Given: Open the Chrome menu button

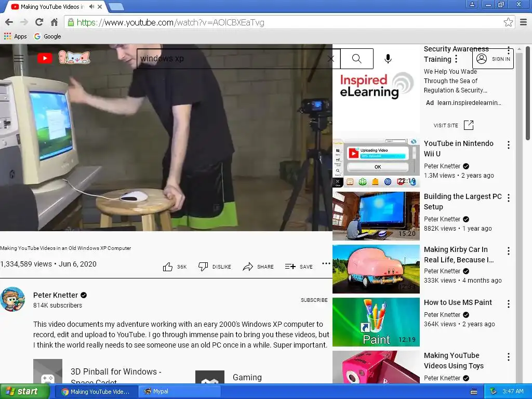Looking at the screenshot, I should click(x=524, y=22).
